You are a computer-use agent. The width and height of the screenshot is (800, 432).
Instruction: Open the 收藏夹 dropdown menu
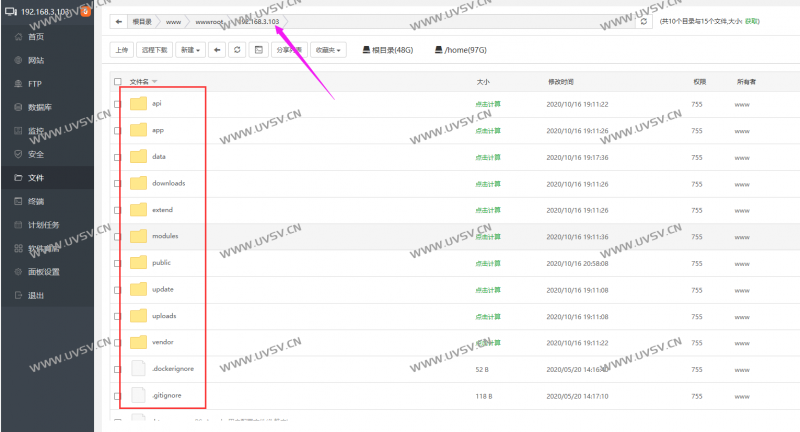[x=328, y=49]
